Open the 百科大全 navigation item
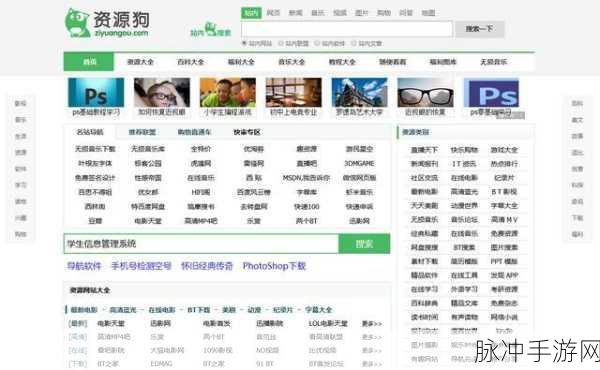 [191, 62]
